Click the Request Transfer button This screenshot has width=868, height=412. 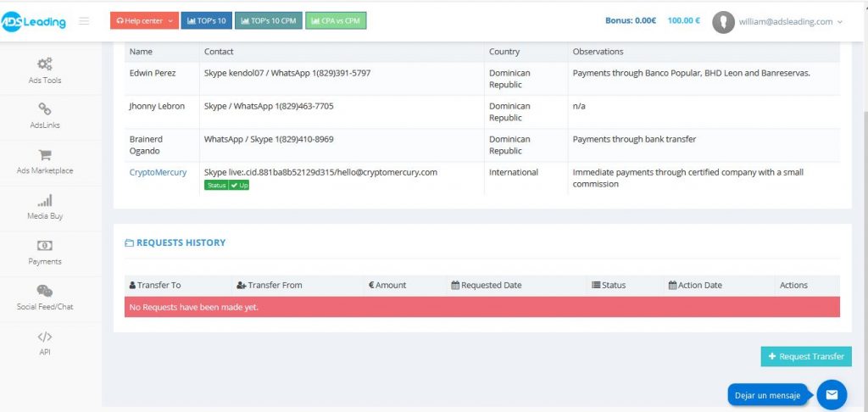pyautogui.click(x=806, y=357)
